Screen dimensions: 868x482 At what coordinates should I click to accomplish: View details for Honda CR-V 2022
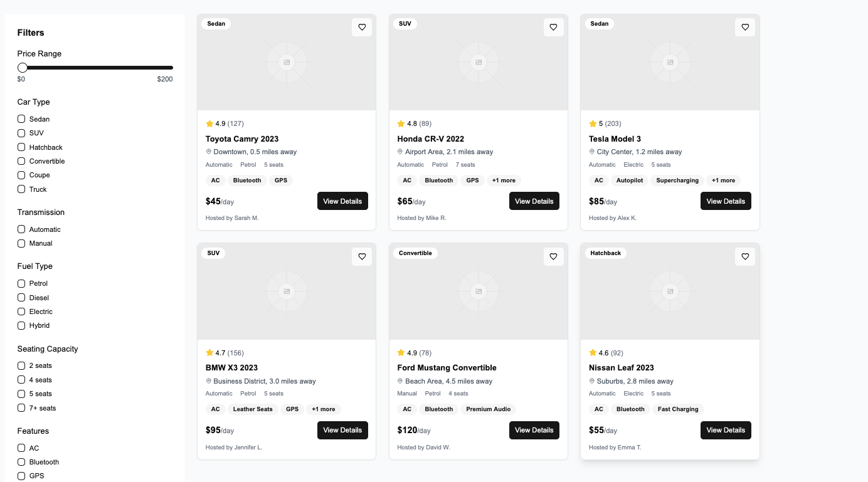click(x=534, y=201)
